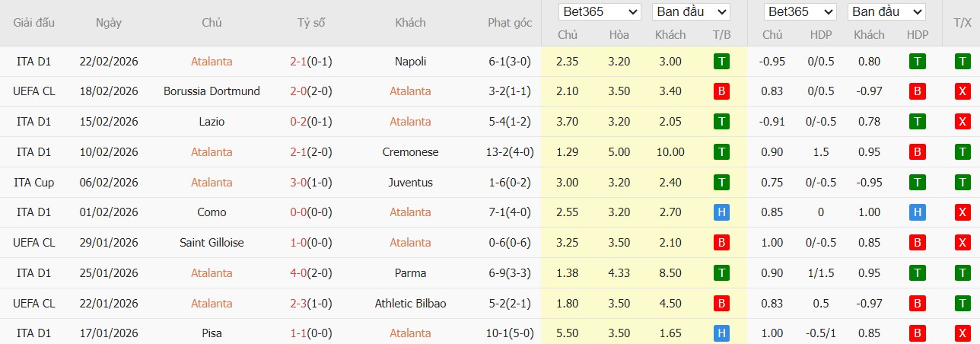980x344 pixels.
Task: Click red B badge in Borussia Dortmund T/B column
Action: (x=721, y=91)
